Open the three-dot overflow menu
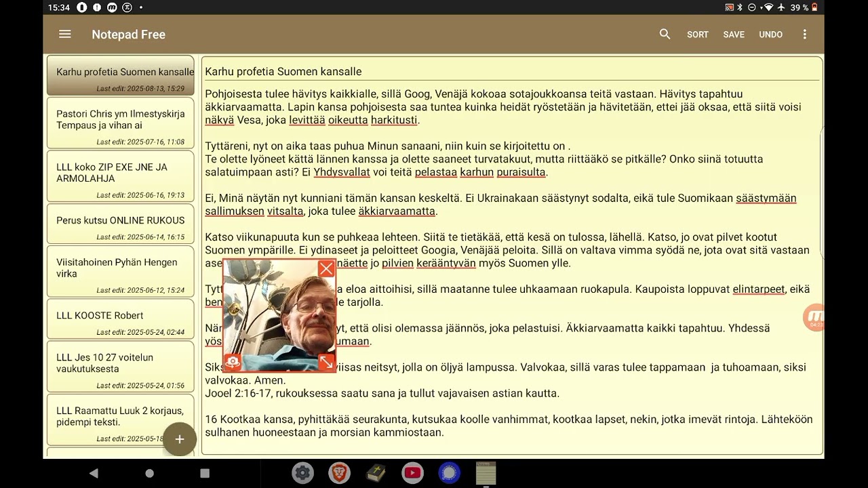 coord(805,34)
